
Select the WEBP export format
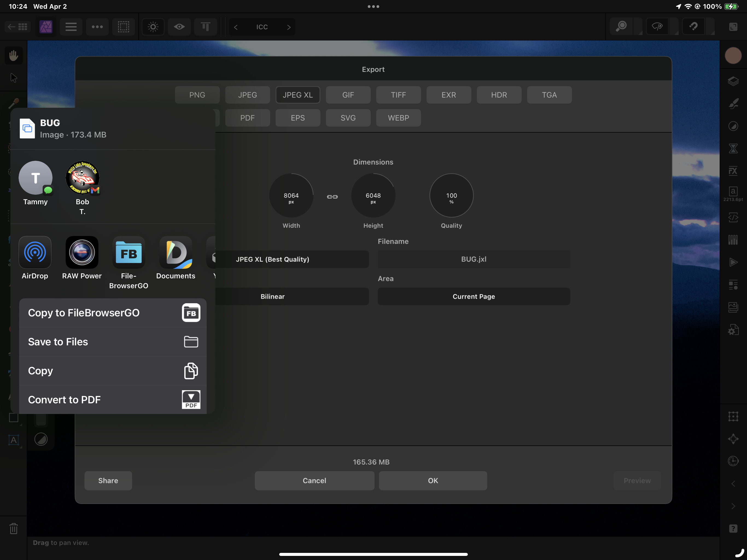398,118
